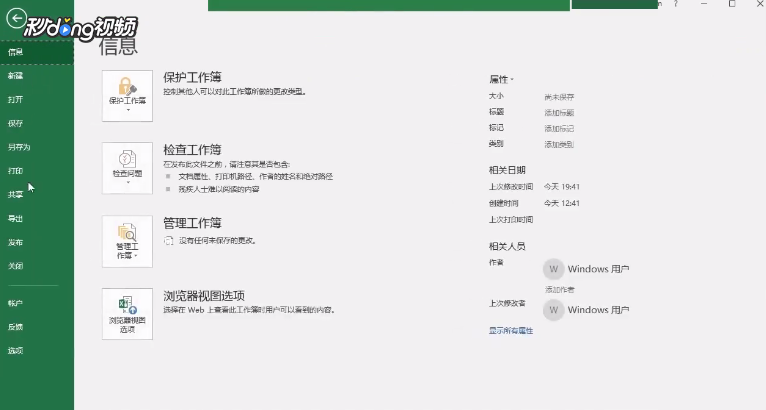
Task: Select the 信息 tab in the sidebar
Action: (37, 52)
